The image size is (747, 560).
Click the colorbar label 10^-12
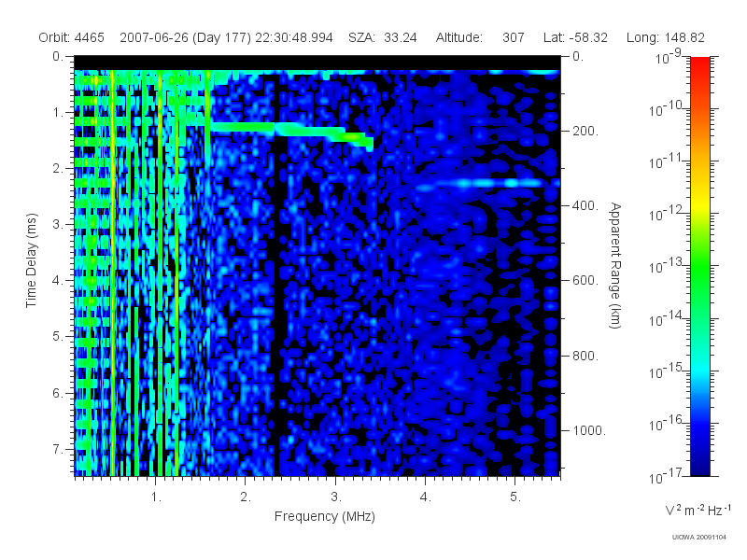click(x=665, y=213)
